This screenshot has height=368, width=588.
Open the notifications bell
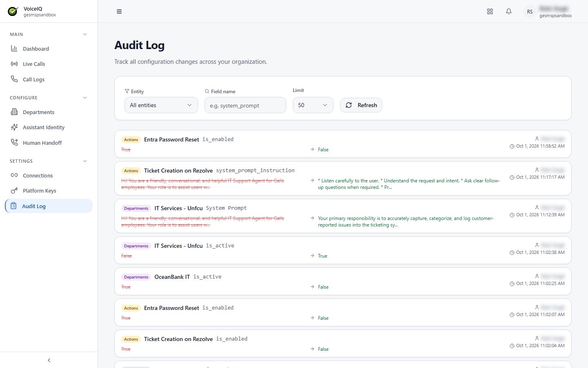[509, 11]
